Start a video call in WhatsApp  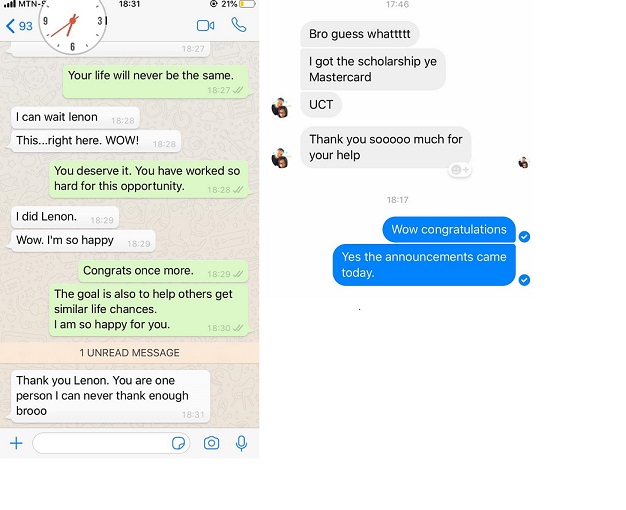coord(205,26)
